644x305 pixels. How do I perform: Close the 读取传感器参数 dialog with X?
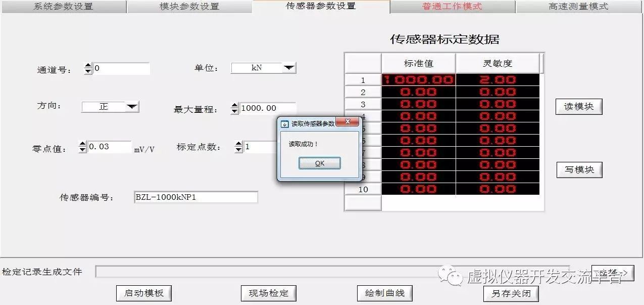coord(347,122)
